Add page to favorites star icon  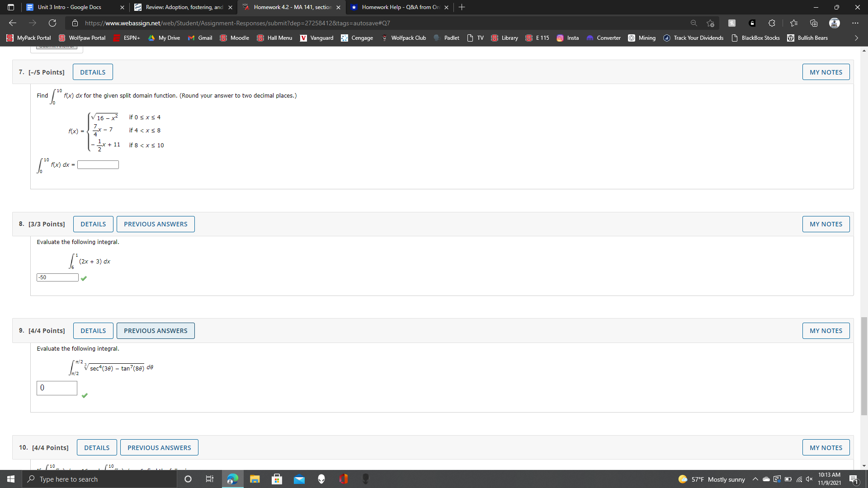pyautogui.click(x=710, y=23)
